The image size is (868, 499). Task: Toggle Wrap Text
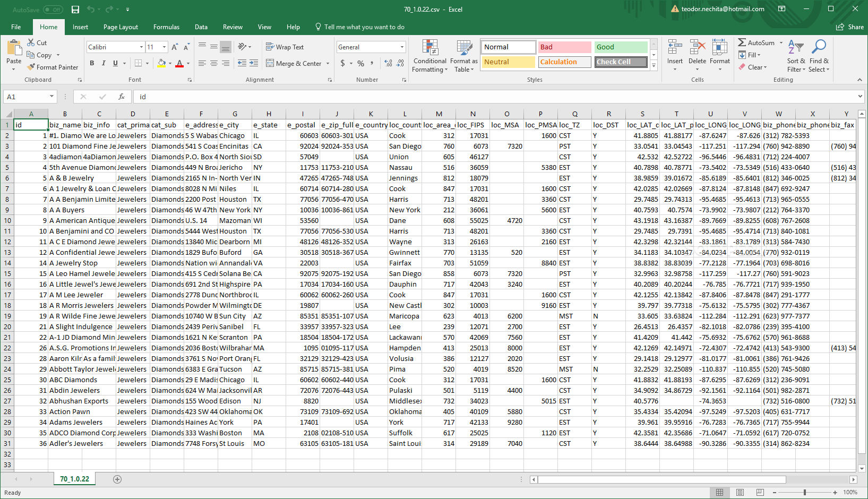tap(285, 47)
